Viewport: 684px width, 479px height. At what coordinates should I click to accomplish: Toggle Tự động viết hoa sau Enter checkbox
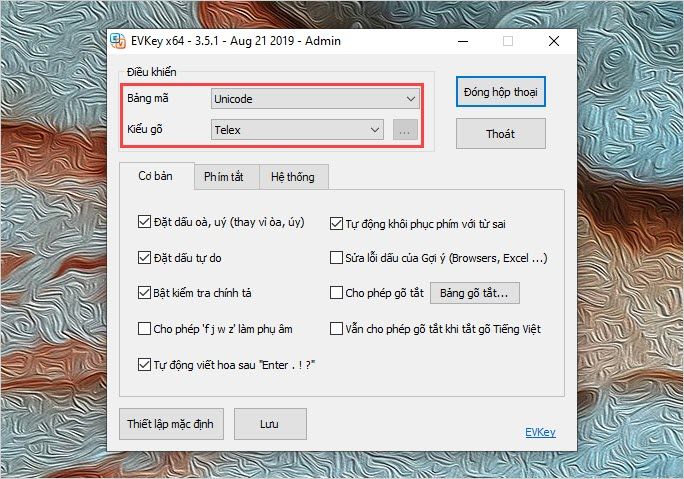tap(144, 364)
